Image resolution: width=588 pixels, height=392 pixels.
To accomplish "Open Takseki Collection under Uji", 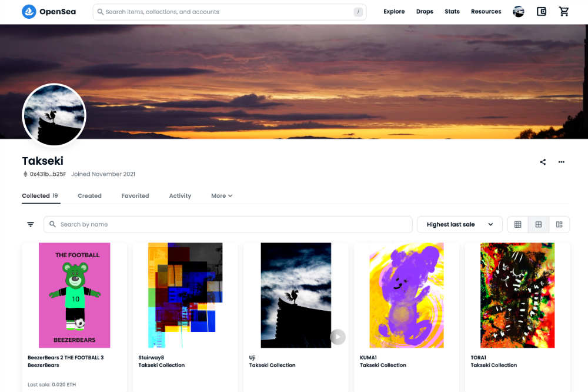I will click(x=272, y=365).
